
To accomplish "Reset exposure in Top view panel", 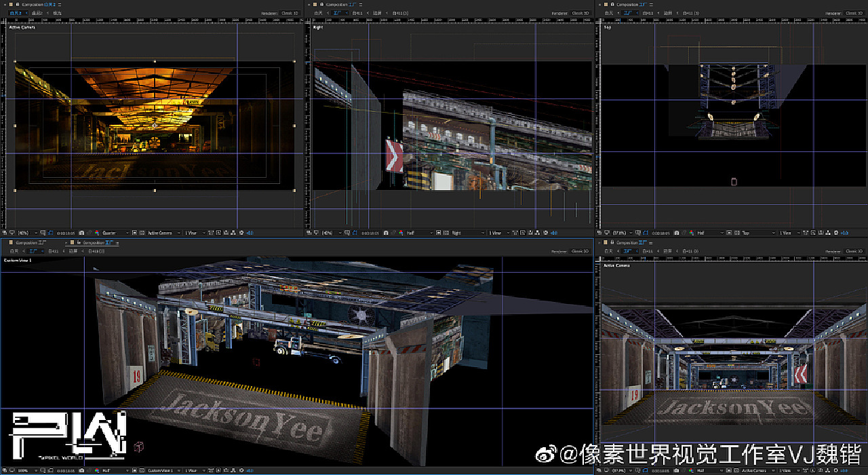I will pyautogui.click(x=836, y=233).
